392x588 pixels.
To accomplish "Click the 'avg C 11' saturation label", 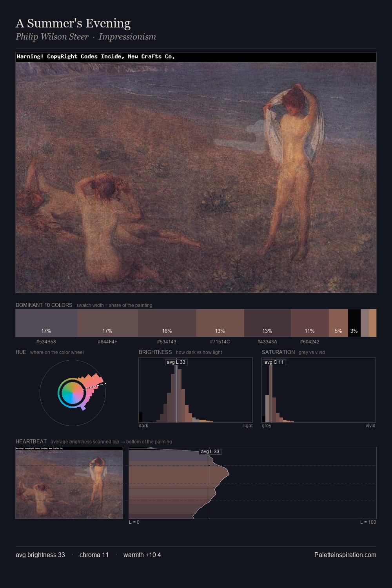I will [274, 362].
